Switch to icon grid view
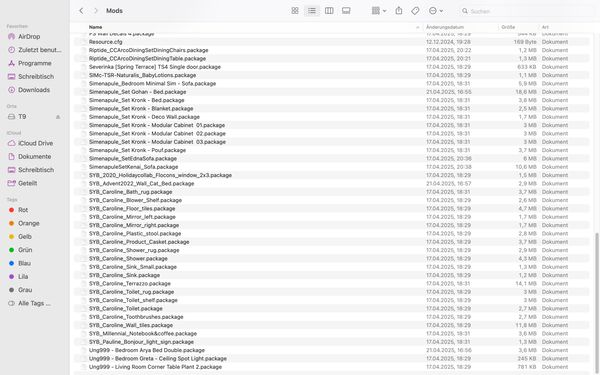 295,11
